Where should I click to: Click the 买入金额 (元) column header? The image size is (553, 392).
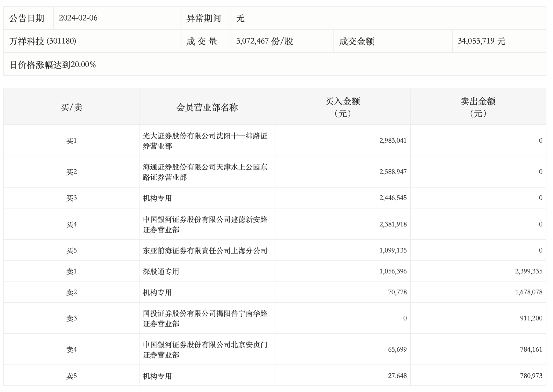click(x=342, y=107)
